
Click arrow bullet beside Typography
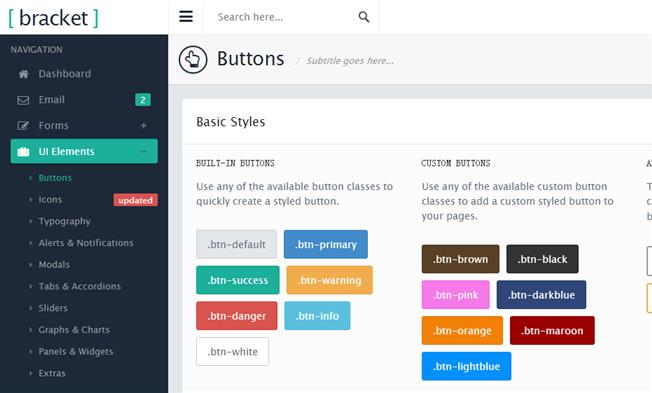(30, 221)
